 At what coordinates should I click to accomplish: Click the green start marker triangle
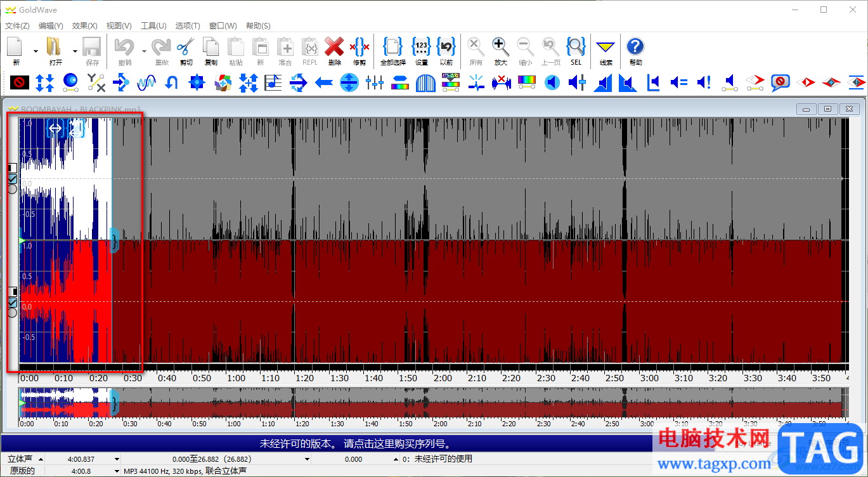(x=22, y=241)
